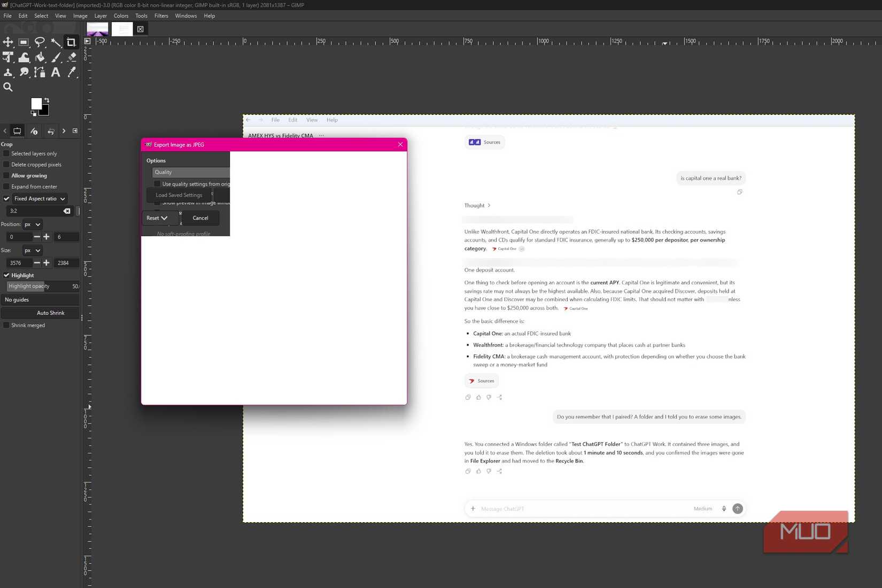Open the dock tab configuration menu

(x=75, y=131)
